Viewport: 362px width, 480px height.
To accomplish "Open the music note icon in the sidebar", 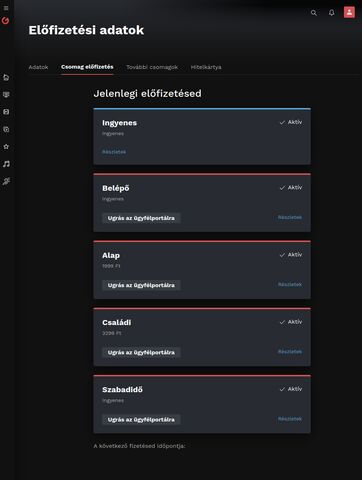I will coord(6,164).
